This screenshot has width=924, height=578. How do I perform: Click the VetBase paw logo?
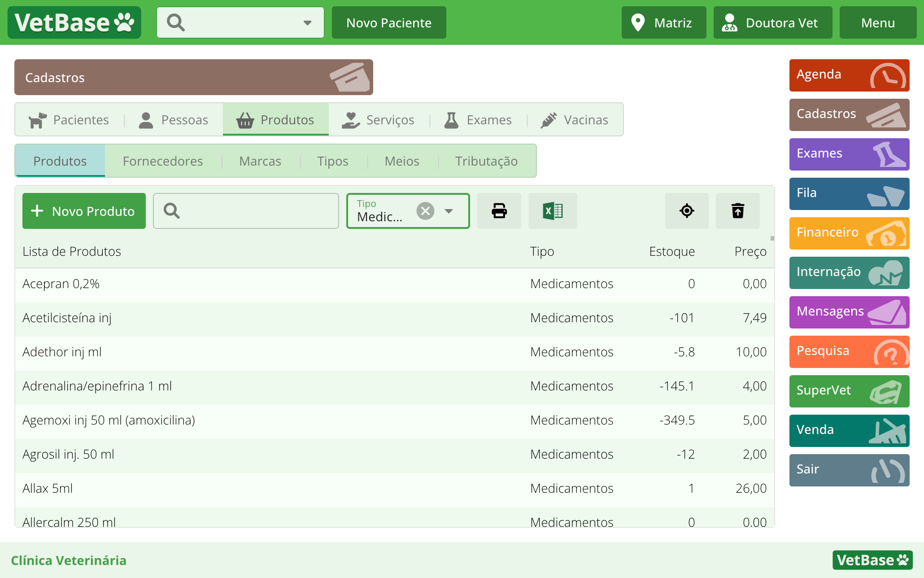coord(74,22)
